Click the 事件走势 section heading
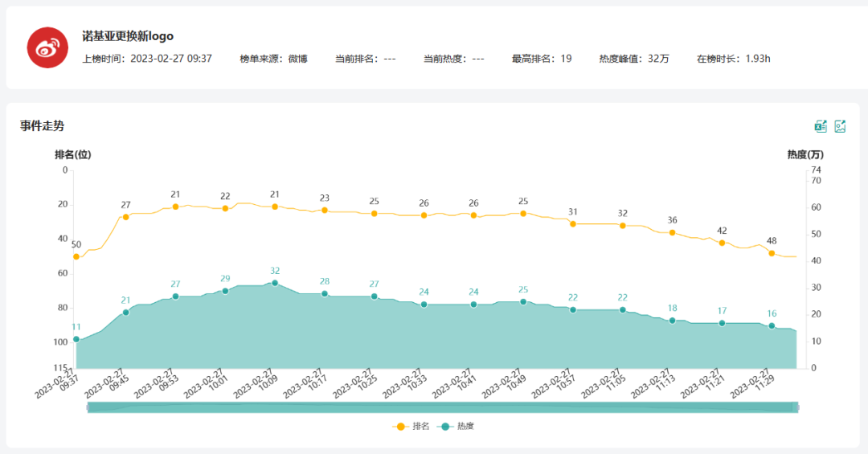Image resolution: width=868 pixels, height=454 pixels. (x=42, y=125)
